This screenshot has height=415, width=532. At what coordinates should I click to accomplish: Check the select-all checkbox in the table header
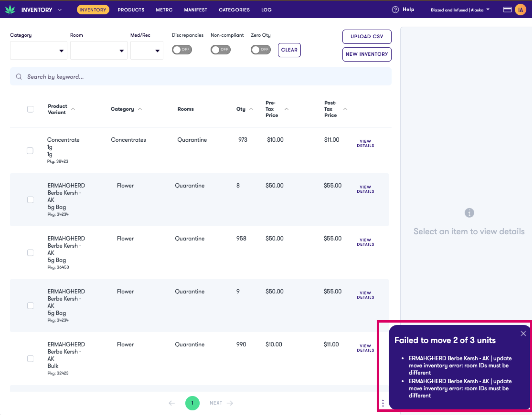click(30, 109)
